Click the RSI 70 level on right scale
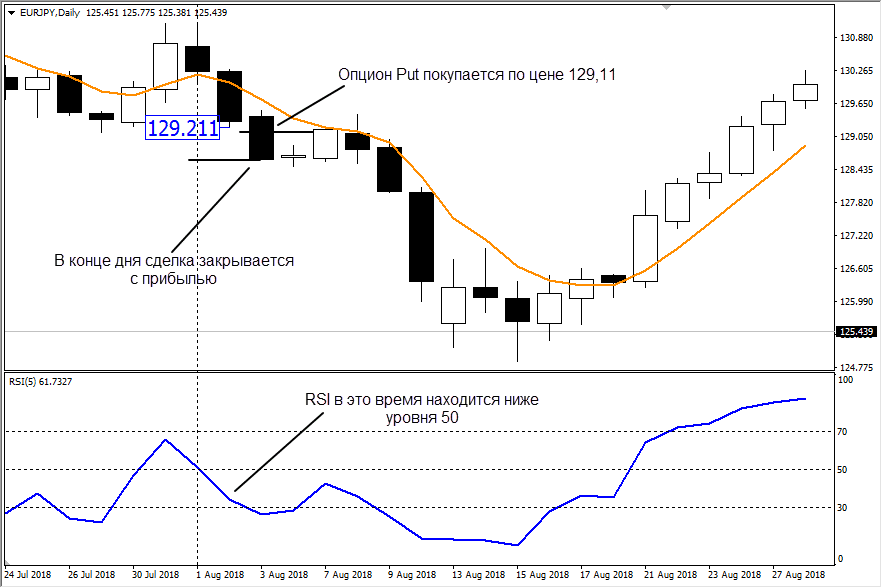Screen dimensions: 882x588 click(x=843, y=432)
